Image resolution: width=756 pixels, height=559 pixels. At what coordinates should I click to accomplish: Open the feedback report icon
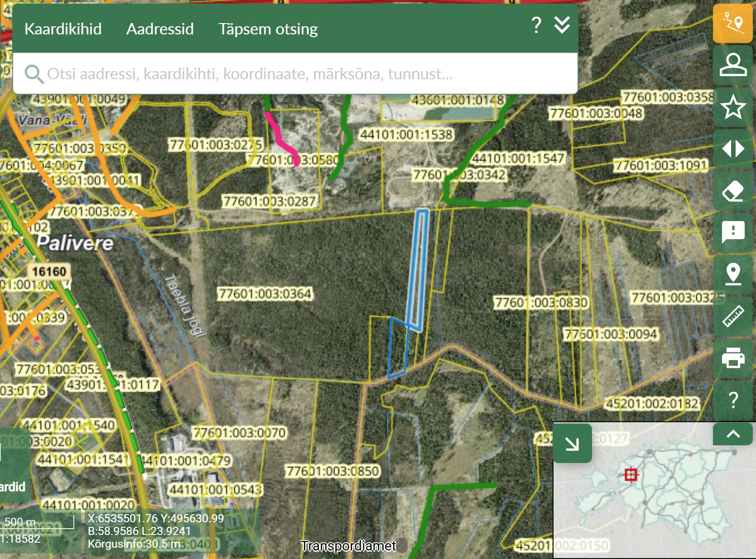pos(732,232)
